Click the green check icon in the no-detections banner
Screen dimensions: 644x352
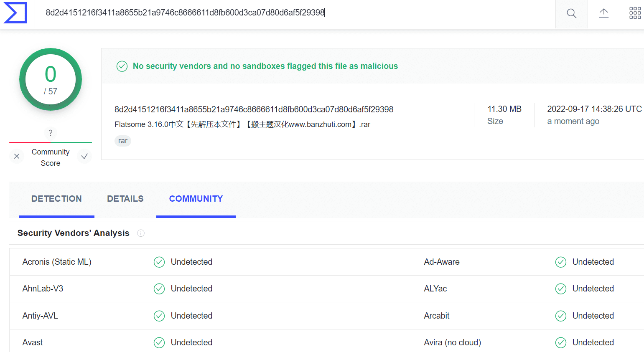tap(122, 66)
